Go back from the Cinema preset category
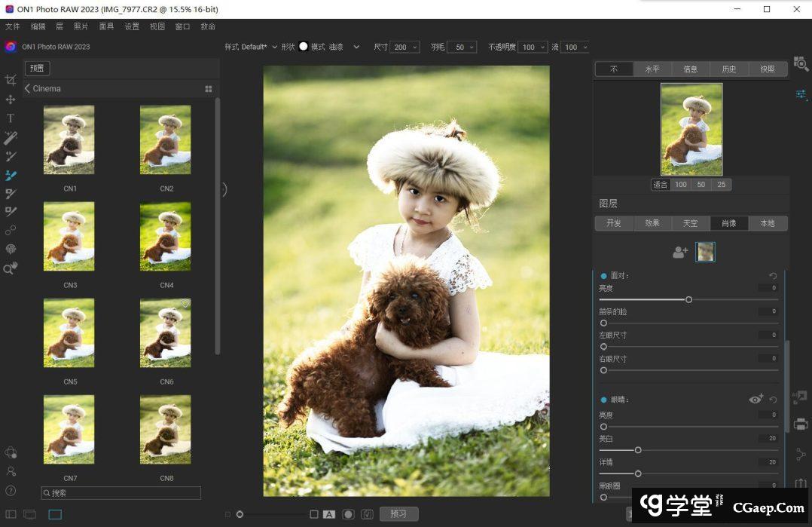This screenshot has height=527, width=812. (28, 89)
